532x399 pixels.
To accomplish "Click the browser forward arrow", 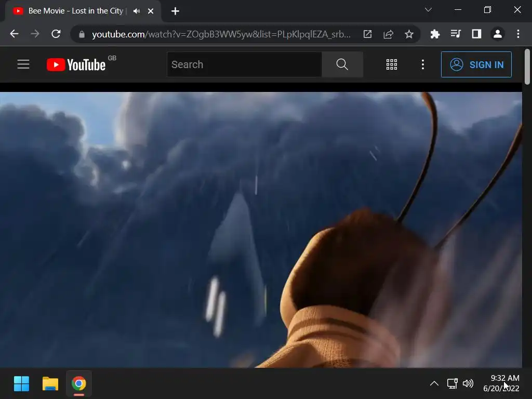I will pos(35,34).
